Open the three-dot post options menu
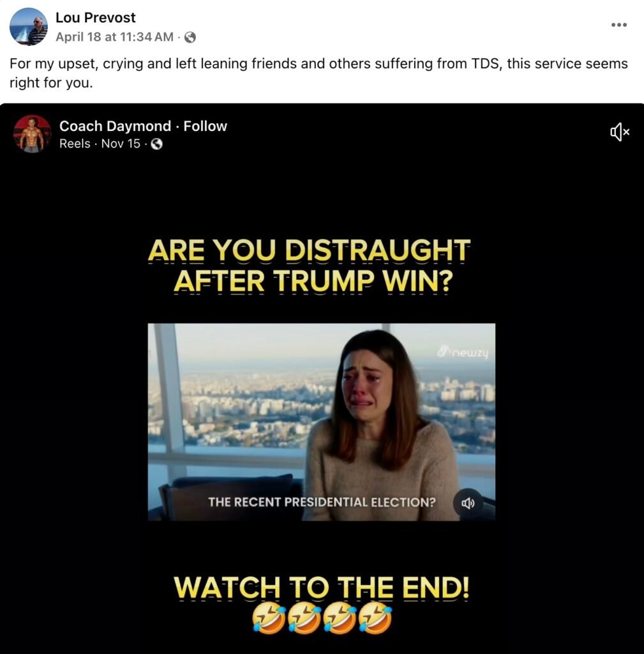This screenshot has width=644, height=654. (x=619, y=25)
